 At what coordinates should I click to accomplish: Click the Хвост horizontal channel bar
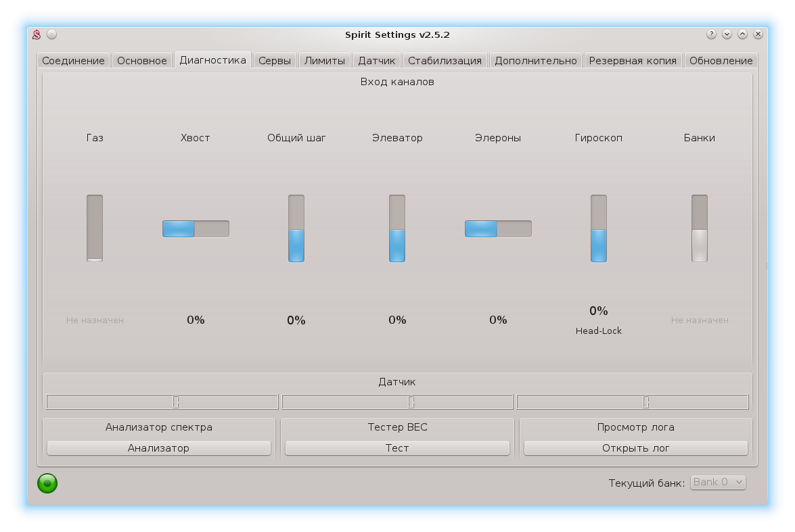[196, 229]
